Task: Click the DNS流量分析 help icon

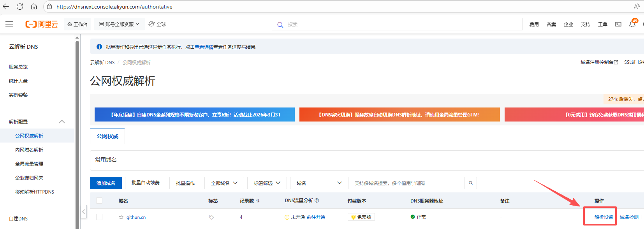Action: 317,201
